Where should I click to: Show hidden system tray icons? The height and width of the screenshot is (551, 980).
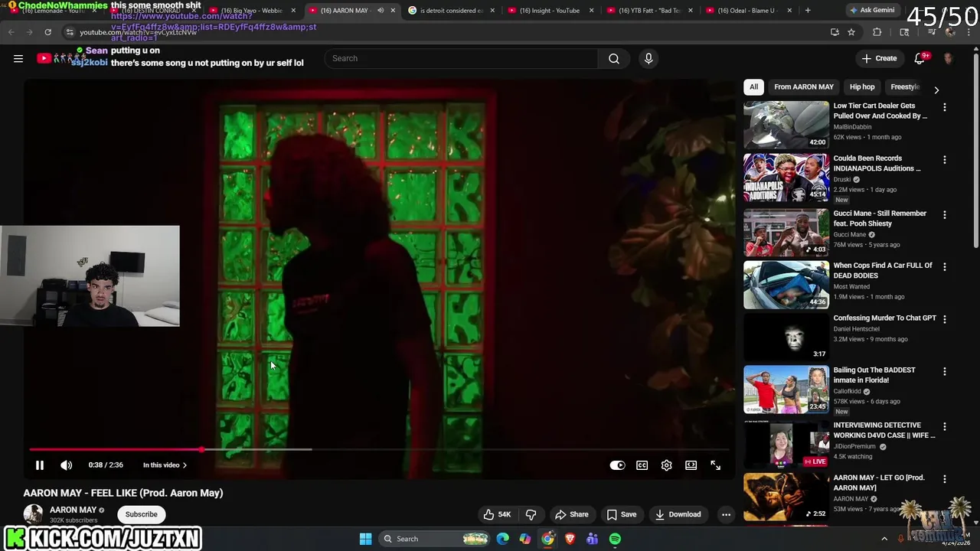884,539
